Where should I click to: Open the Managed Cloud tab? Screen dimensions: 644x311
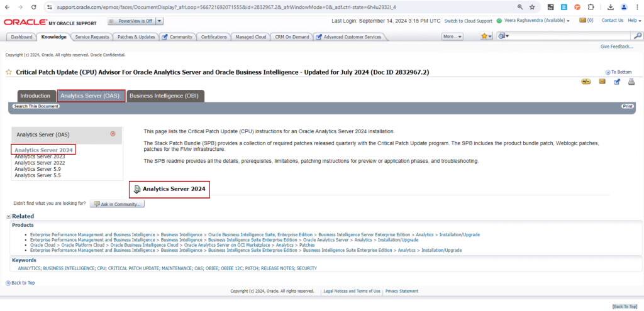[x=250, y=37]
